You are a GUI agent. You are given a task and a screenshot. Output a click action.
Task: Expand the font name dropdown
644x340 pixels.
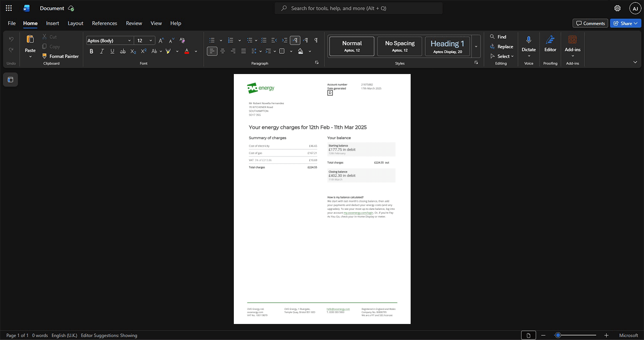pyautogui.click(x=130, y=41)
